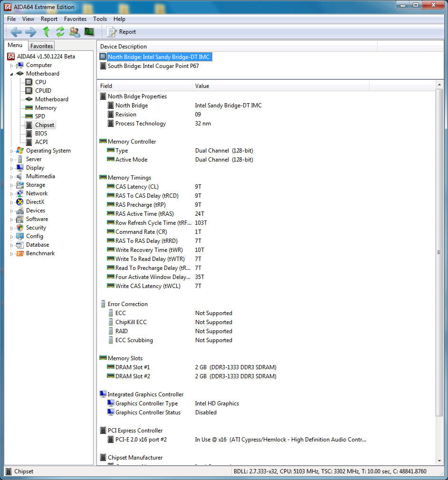Click the Display monitor icon
Viewport: 448px width, 480px height.
pos(20,168)
